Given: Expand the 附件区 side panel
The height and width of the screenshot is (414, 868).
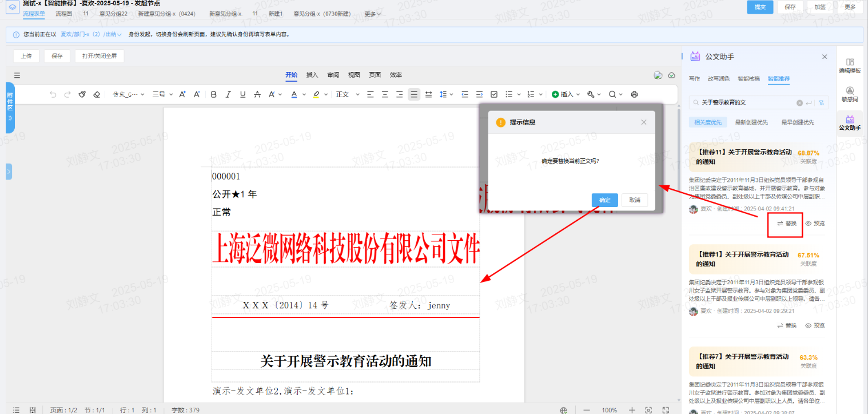Looking at the screenshot, I should (x=10, y=108).
